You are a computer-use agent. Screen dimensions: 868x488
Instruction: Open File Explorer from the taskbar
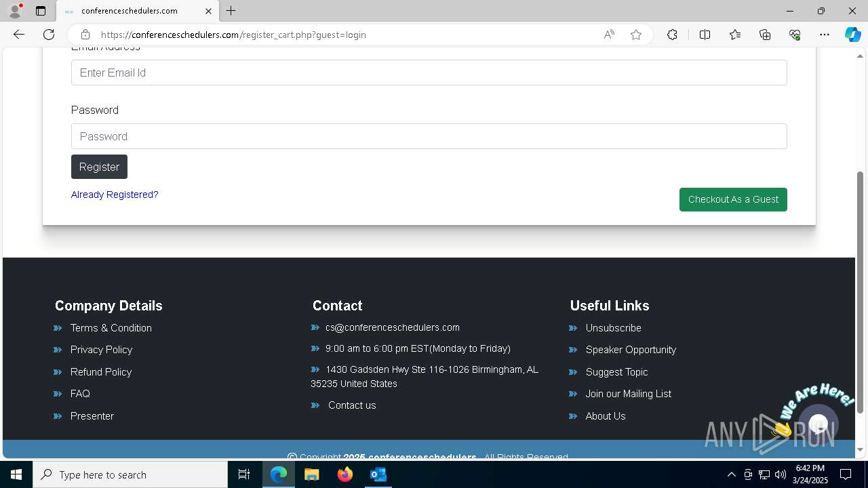pyautogui.click(x=312, y=474)
